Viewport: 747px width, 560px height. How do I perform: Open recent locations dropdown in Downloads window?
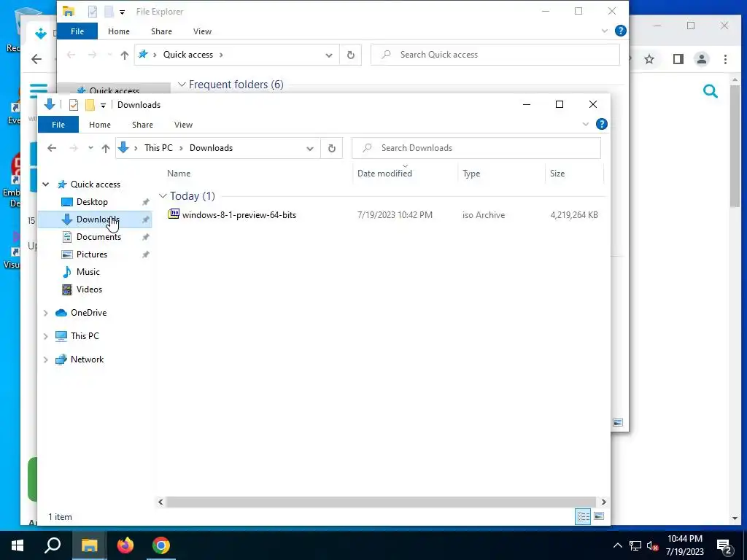point(90,148)
